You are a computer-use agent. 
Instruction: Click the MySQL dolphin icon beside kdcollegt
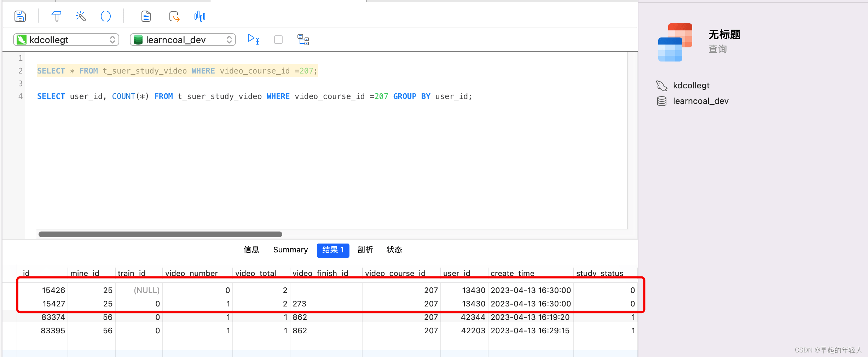tap(662, 86)
